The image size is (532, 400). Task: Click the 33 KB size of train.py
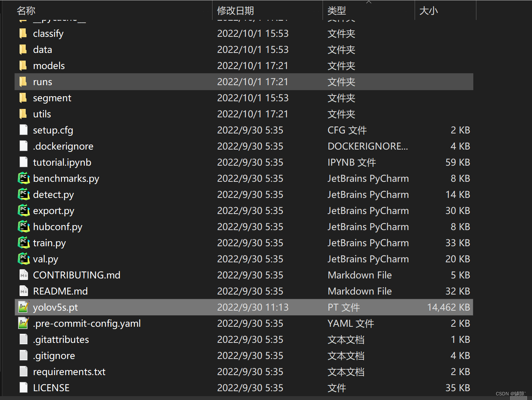coord(458,243)
